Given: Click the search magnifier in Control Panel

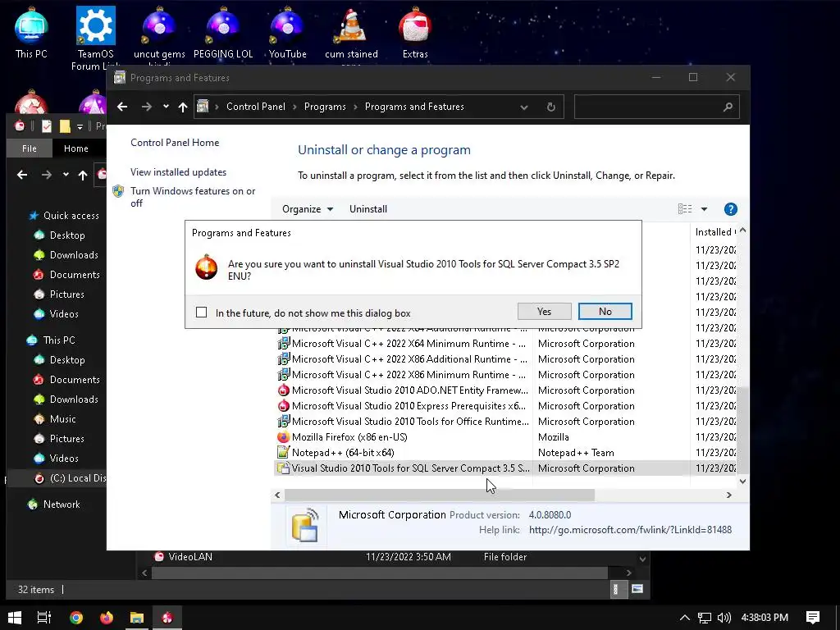Looking at the screenshot, I should [728, 107].
